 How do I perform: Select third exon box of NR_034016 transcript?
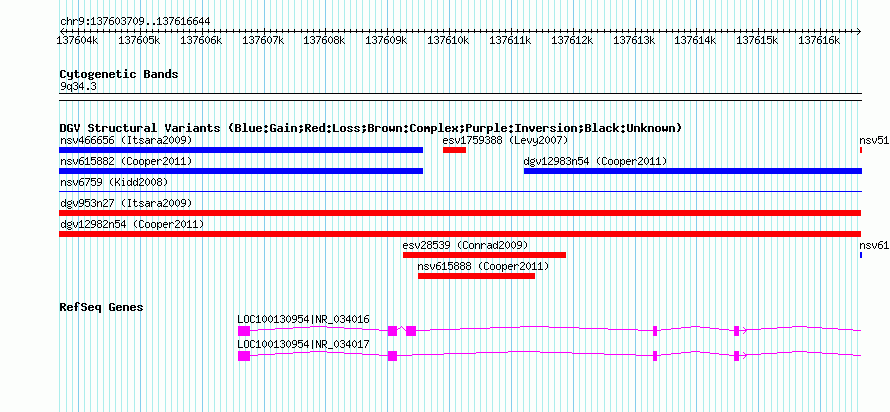click(x=411, y=331)
